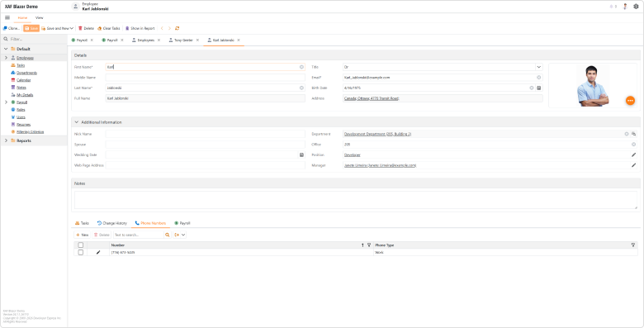Edit the (714) phone number row pencil
Screen dimensions: 644x328
[x=98, y=252]
